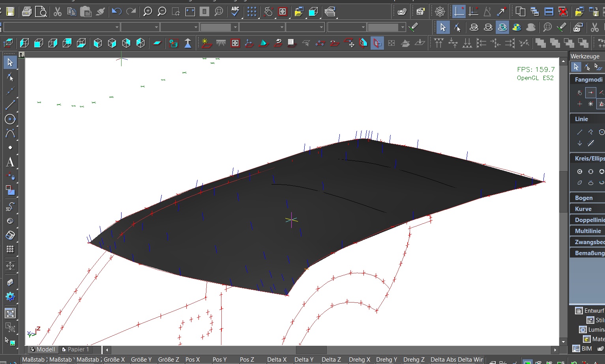Open the first wide property dropdown
605x364 pixels.
tap(62, 27)
